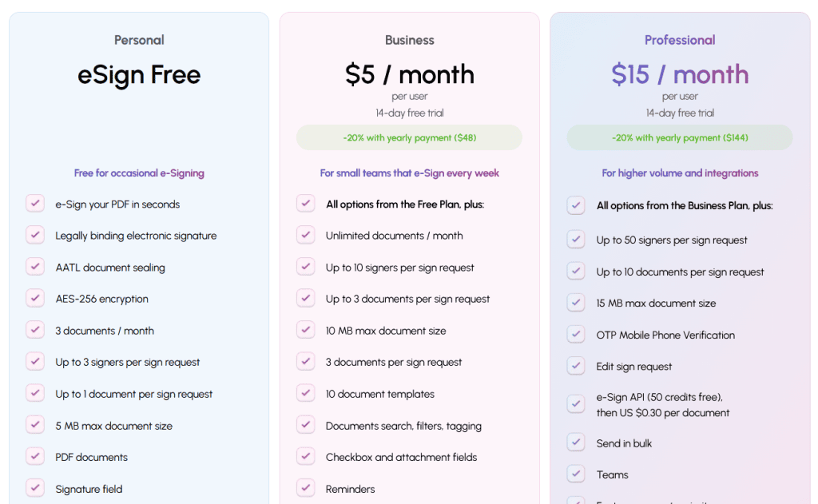Select the Professional plan heading
The image size is (818, 504).
click(x=680, y=40)
